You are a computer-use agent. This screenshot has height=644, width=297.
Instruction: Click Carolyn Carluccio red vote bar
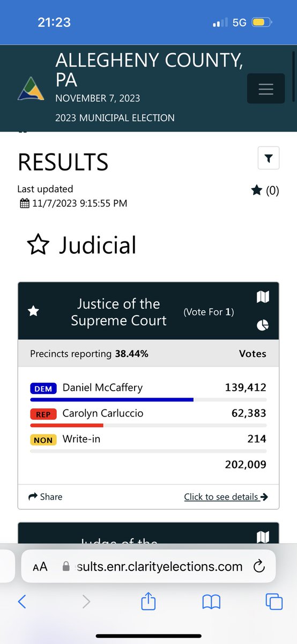[x=67, y=426]
